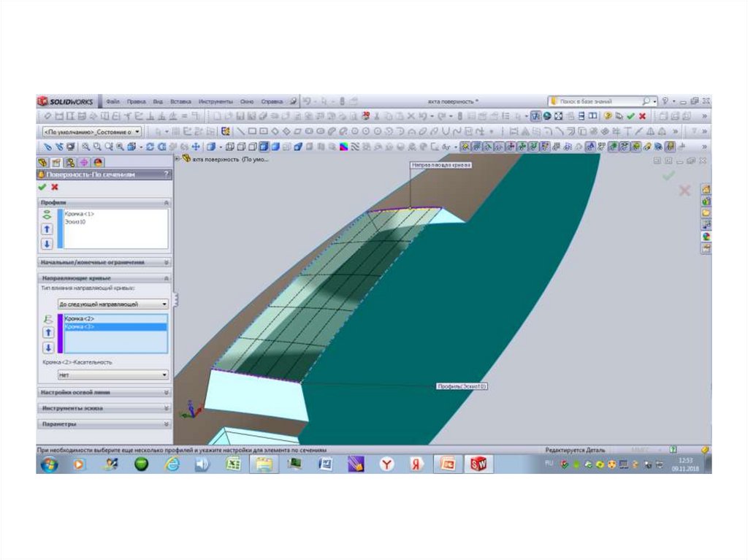Collapse the Профили section
Image resolution: width=748 pixels, height=560 pixels.
pyautogui.click(x=167, y=202)
